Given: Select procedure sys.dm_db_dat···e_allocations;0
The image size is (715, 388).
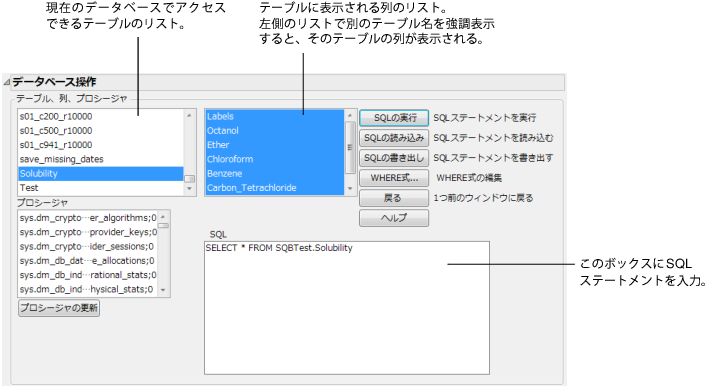Looking at the screenshot, I should pos(88,261).
